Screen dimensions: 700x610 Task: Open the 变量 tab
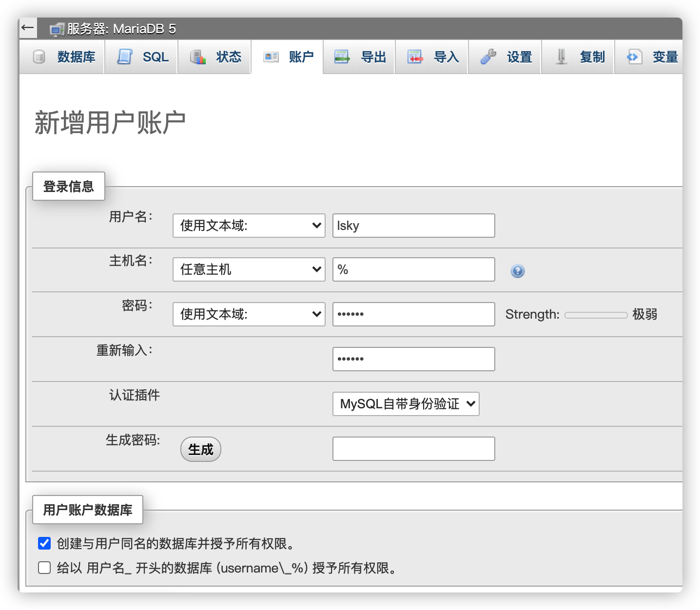pos(649,57)
